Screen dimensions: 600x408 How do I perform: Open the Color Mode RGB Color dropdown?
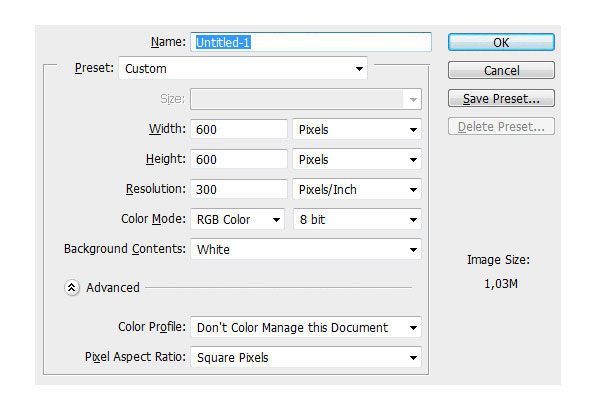tap(238, 219)
